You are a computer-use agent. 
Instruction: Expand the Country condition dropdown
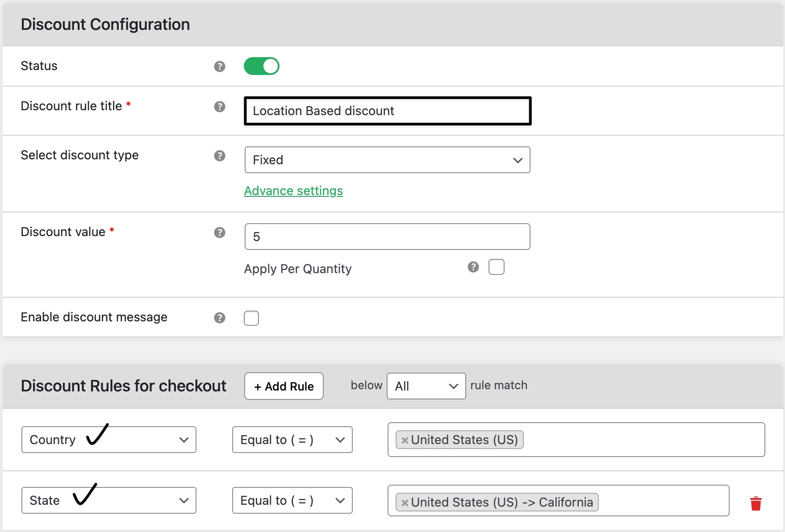pos(109,440)
